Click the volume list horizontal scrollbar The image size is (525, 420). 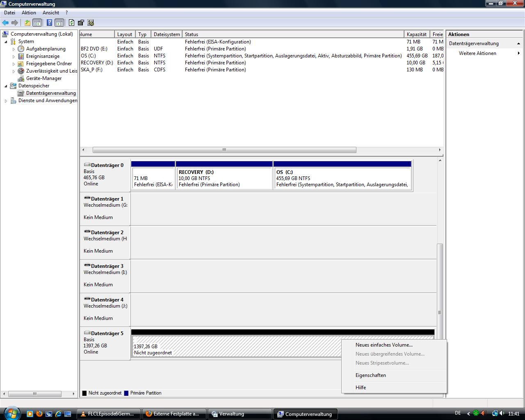tap(224, 150)
